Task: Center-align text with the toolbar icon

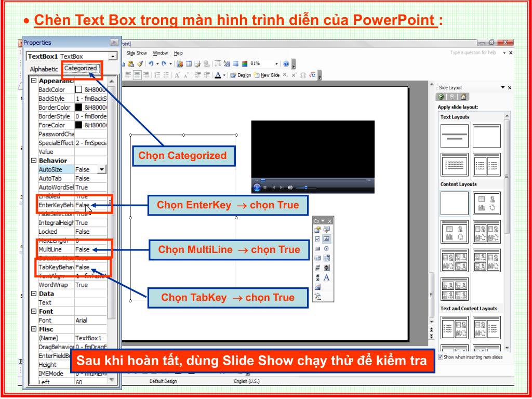Action: pos(137,75)
